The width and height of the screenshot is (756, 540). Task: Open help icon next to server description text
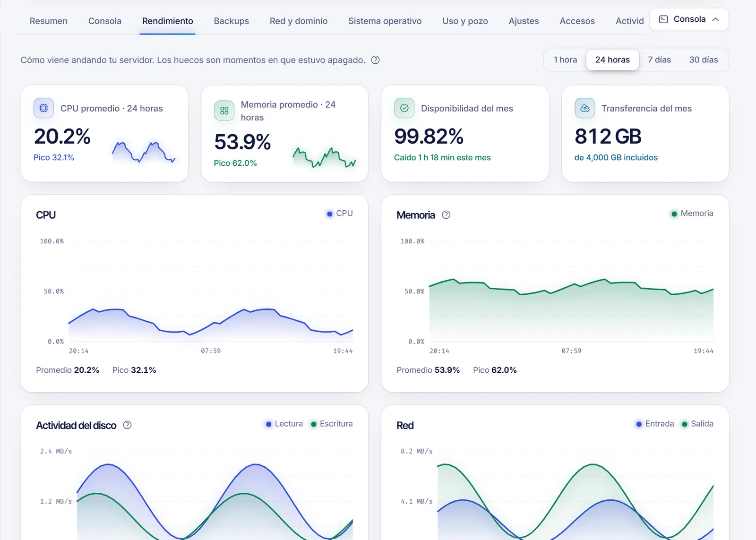[376, 60]
